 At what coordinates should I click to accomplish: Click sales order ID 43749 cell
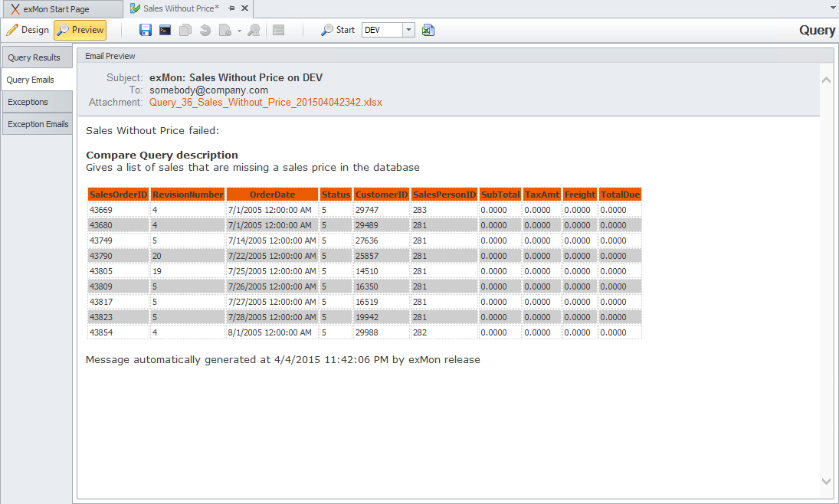pyautogui.click(x=118, y=241)
